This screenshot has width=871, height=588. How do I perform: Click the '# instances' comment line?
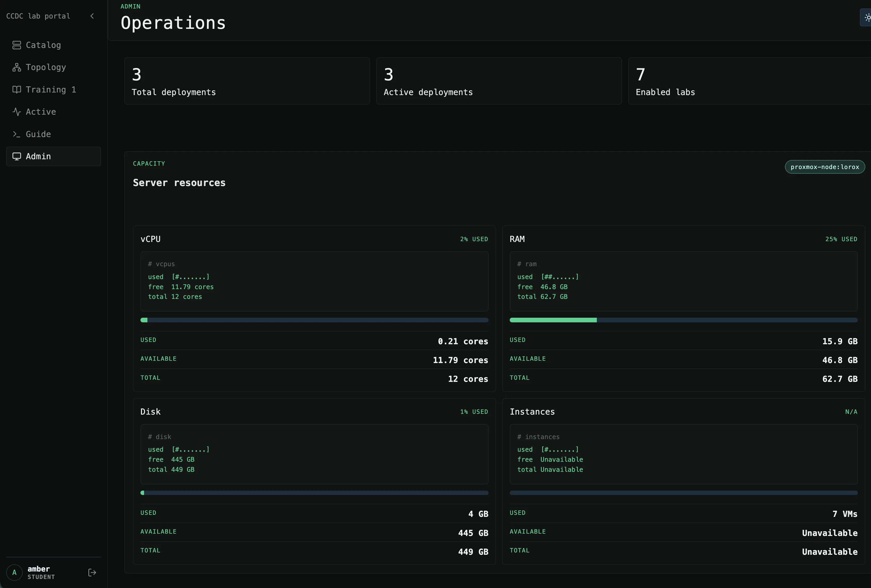point(538,437)
